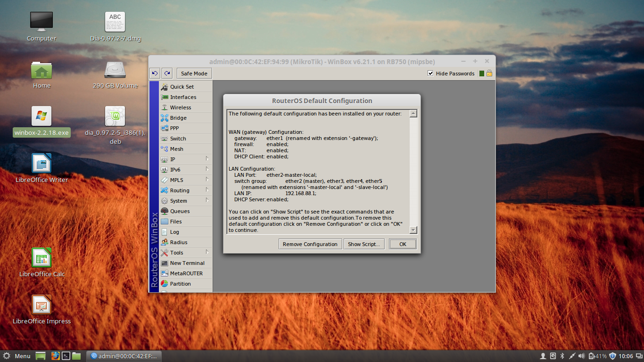Open the Switch section

[186, 139]
